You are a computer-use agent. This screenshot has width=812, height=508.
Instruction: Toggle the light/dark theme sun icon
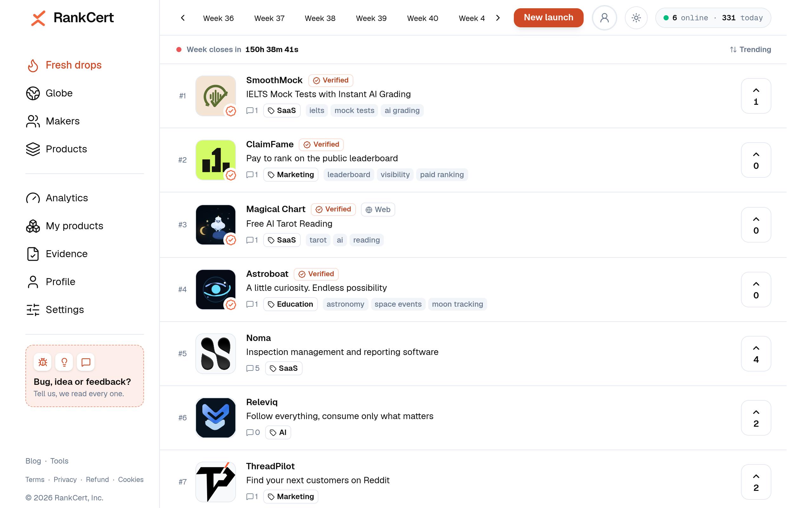(636, 18)
